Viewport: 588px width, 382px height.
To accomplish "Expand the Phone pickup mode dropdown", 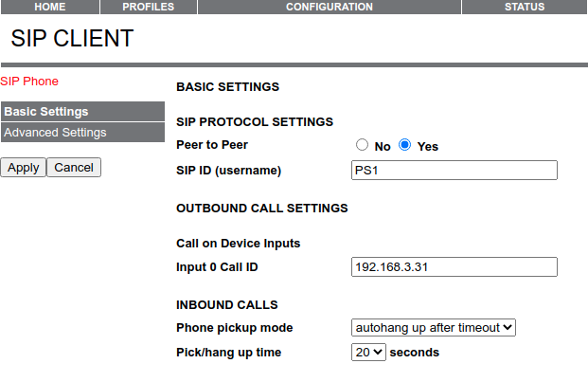I will (433, 327).
